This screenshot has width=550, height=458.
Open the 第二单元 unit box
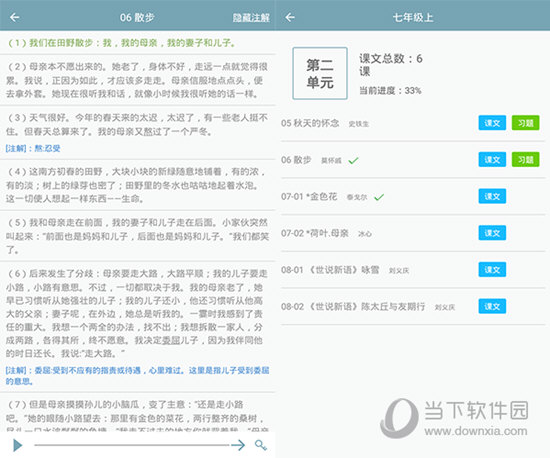(x=320, y=73)
